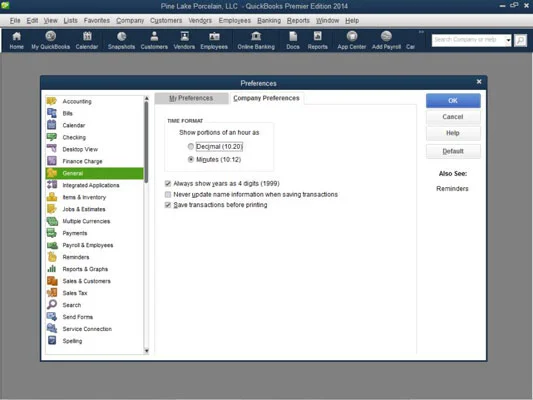Expand hidden icon bar items chevron
This screenshot has width=533, height=400.
421,32
